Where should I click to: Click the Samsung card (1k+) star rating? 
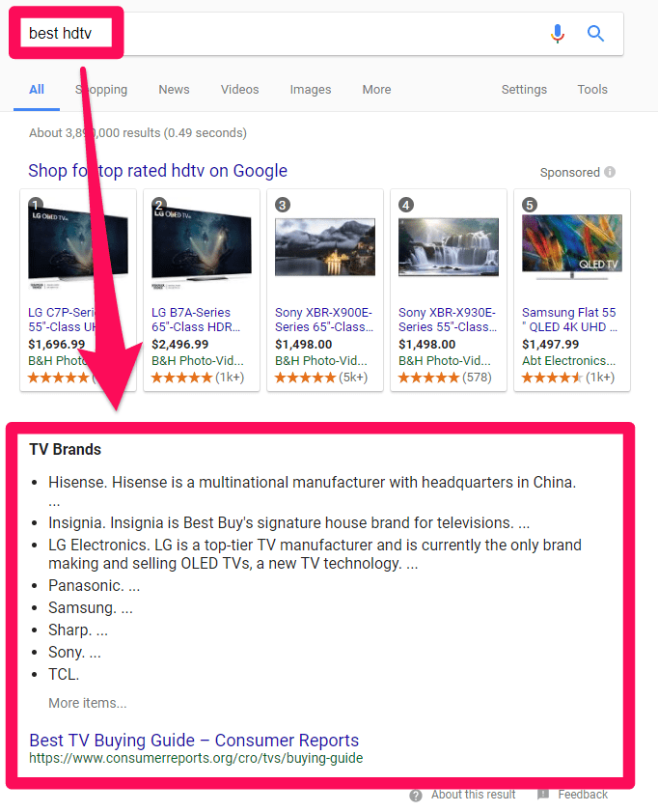click(568, 378)
